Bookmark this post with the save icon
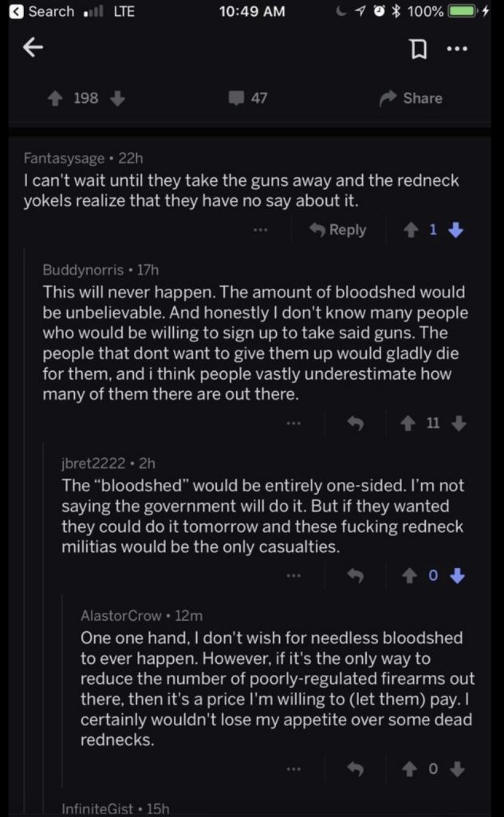This screenshot has width=504, height=817. pyautogui.click(x=417, y=49)
